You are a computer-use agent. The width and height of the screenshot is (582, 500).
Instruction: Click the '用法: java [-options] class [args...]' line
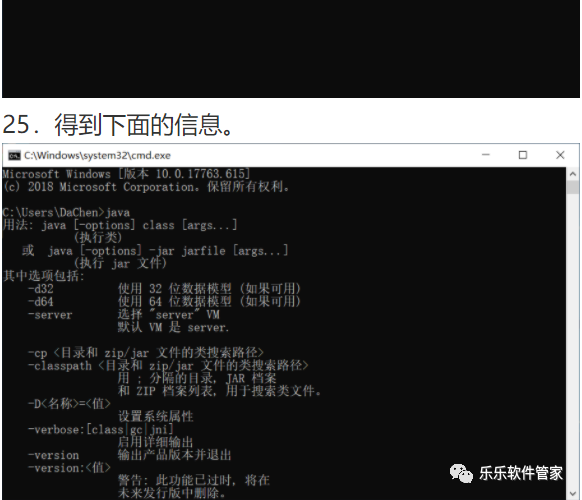[120, 225]
